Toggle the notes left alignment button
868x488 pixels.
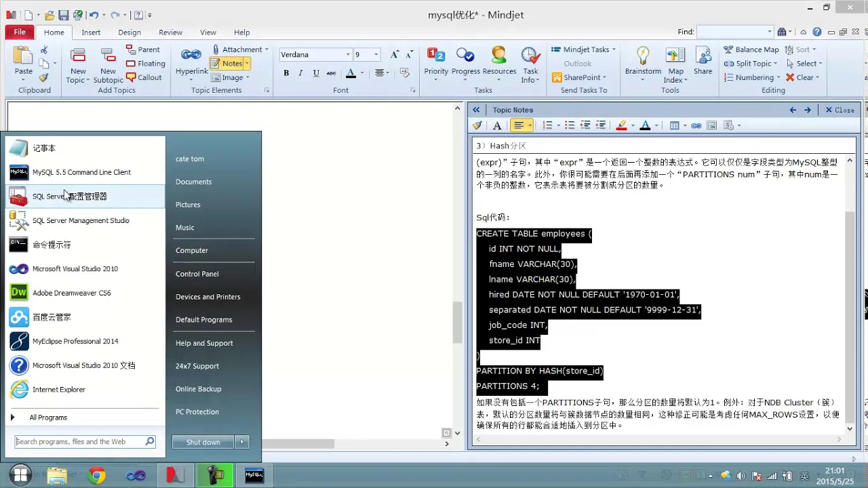coord(519,125)
